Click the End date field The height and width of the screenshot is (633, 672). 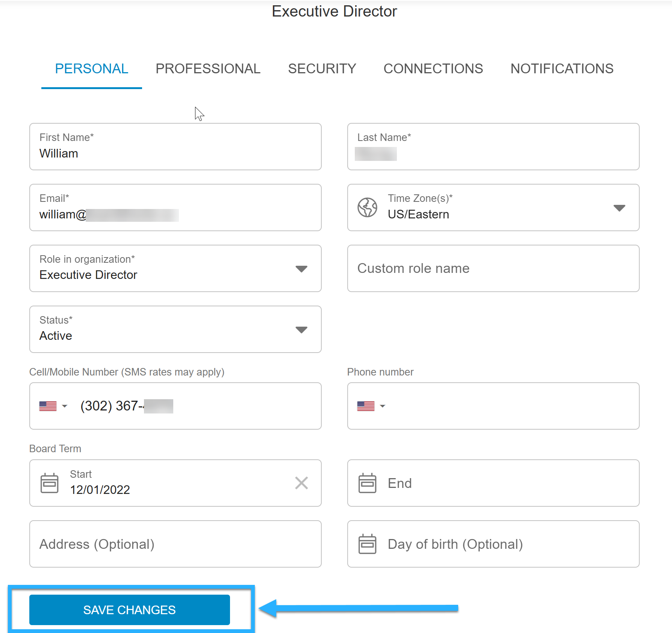493,483
